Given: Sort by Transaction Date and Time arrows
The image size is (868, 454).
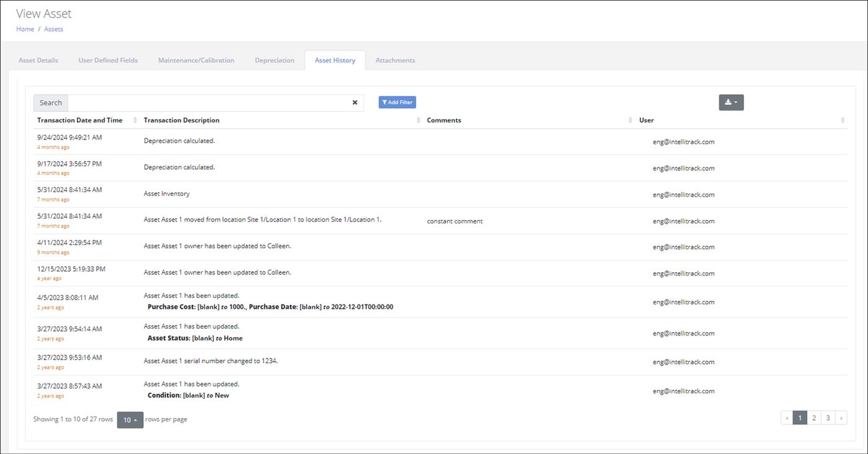Looking at the screenshot, I should pos(135,120).
